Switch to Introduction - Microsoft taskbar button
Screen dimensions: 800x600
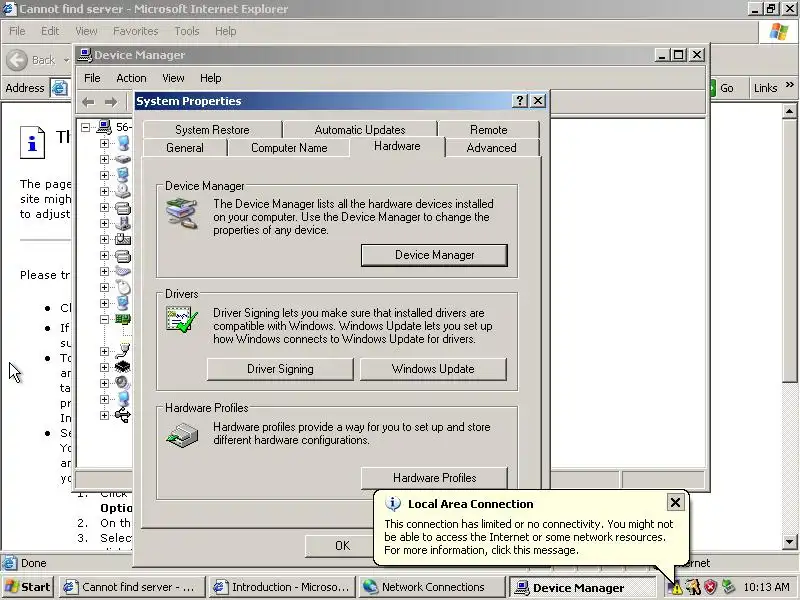pos(282,587)
